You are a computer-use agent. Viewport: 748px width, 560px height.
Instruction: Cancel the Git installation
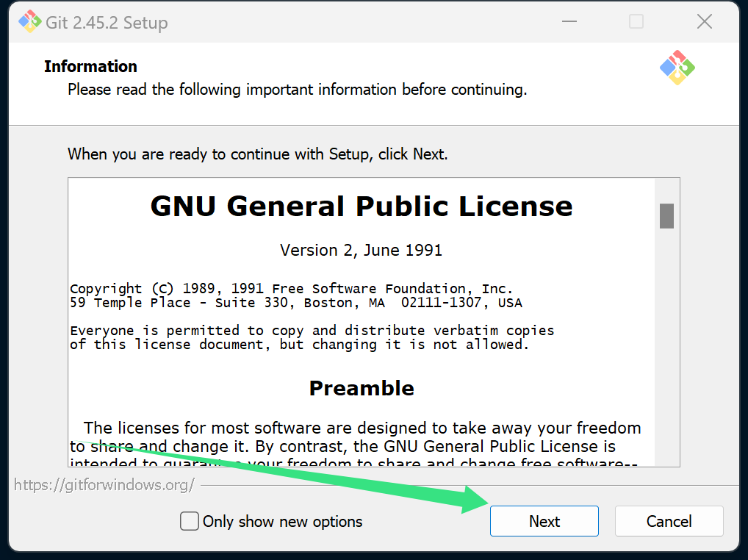pyautogui.click(x=669, y=521)
